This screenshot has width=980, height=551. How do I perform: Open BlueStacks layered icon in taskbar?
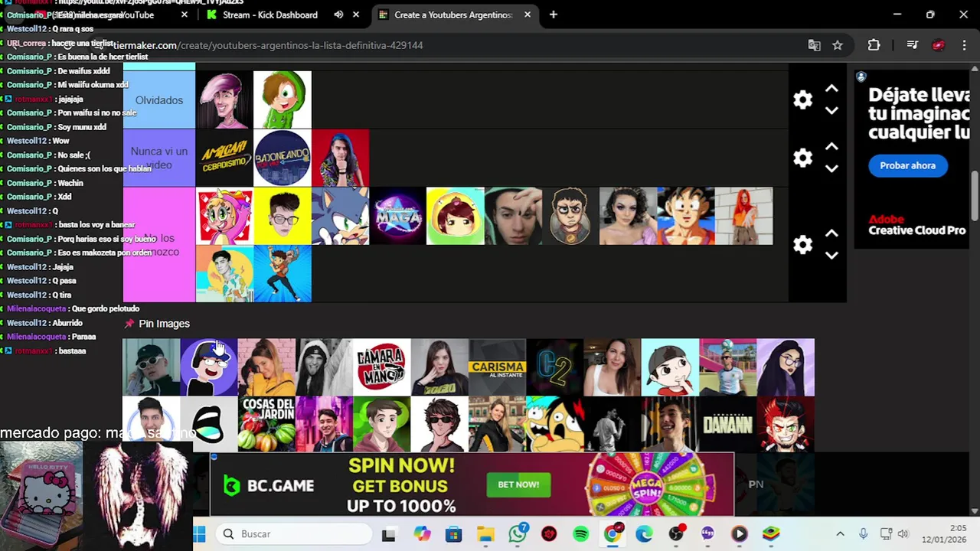pyautogui.click(x=770, y=534)
